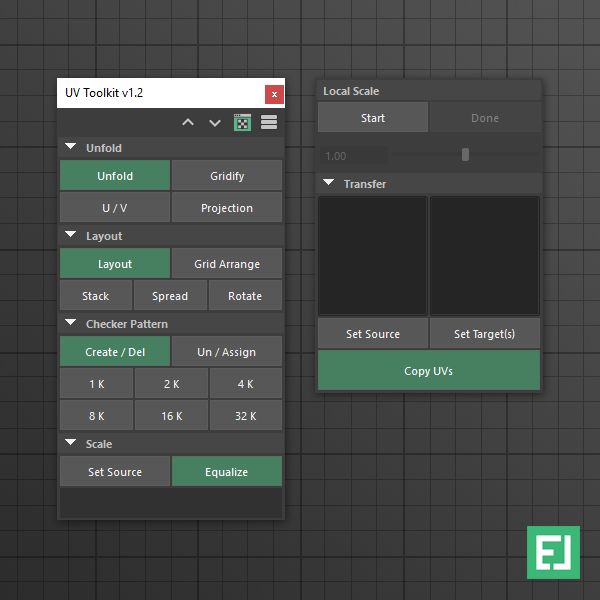Close the UV Toolkit v1.2 window
600x600 pixels.
(x=274, y=94)
